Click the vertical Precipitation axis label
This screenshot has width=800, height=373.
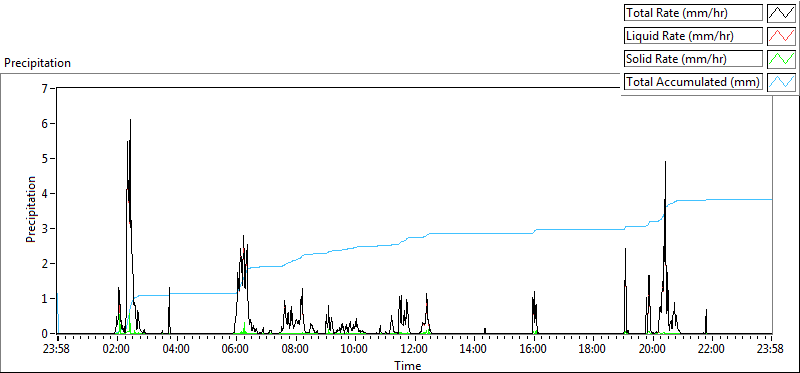(31, 209)
